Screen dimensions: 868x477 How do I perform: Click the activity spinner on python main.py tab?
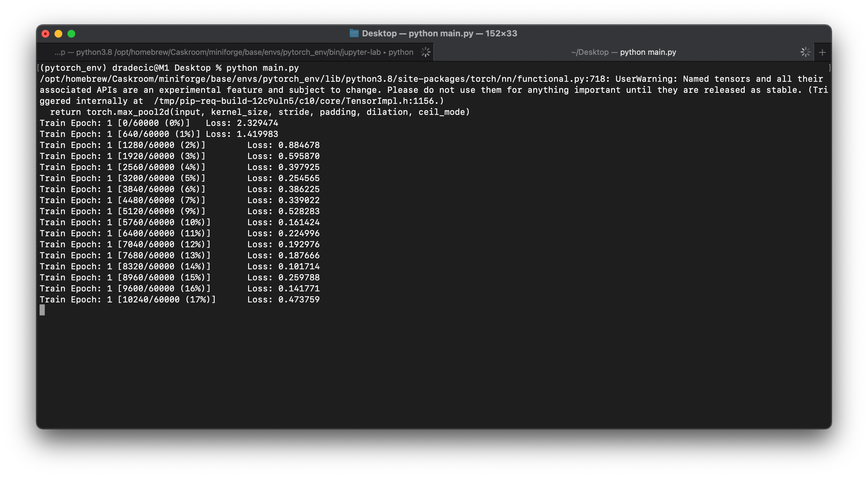coord(805,52)
